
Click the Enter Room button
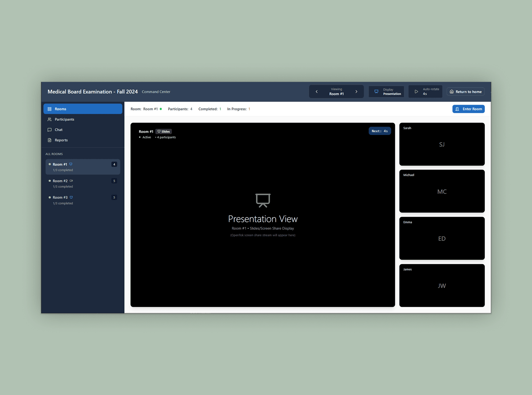(x=468, y=109)
